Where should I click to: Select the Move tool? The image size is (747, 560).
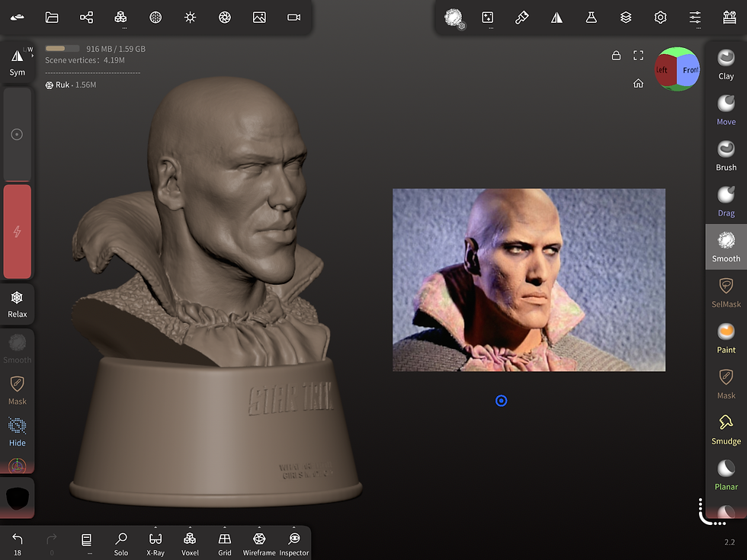[726, 110]
